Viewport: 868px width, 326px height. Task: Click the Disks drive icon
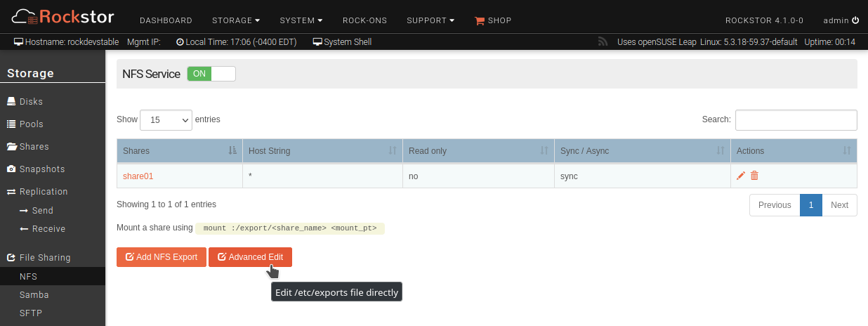click(11, 102)
